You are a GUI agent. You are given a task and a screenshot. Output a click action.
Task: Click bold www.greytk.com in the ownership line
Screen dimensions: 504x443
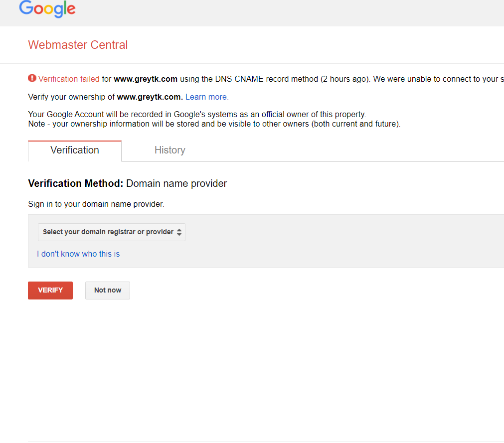coord(150,97)
